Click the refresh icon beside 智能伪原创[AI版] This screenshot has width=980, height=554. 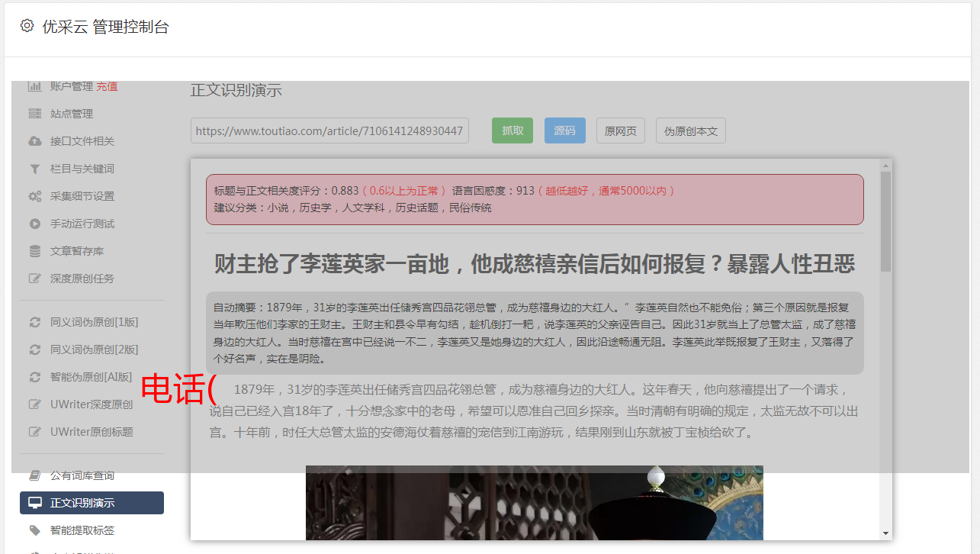point(34,377)
